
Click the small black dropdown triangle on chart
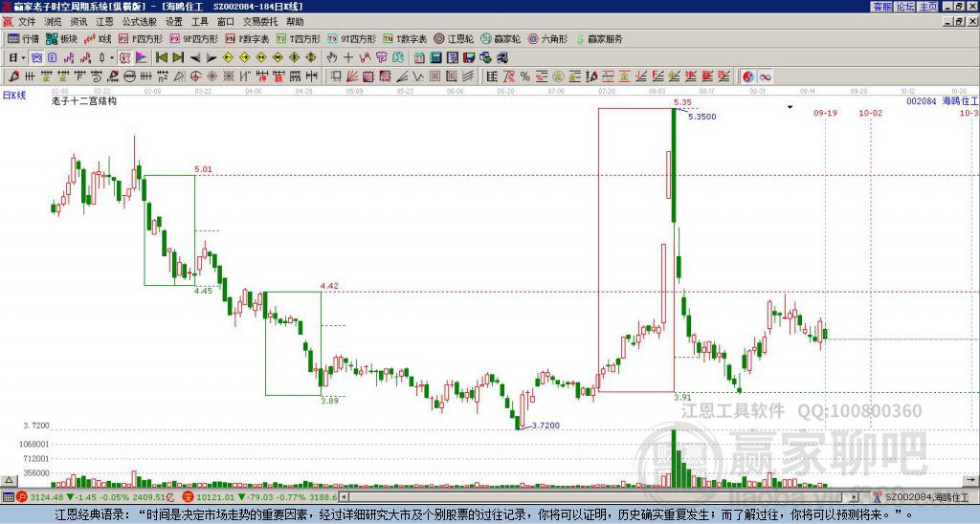790,107
